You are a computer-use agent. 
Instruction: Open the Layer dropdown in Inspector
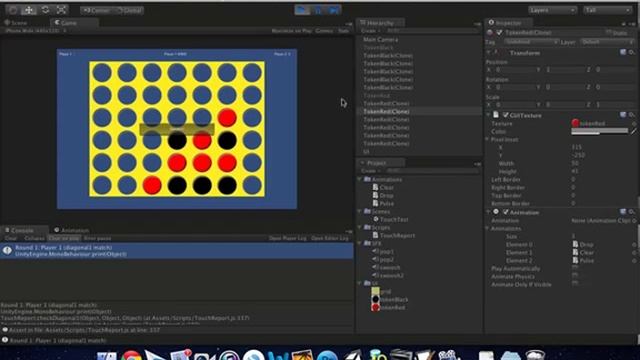point(607,42)
